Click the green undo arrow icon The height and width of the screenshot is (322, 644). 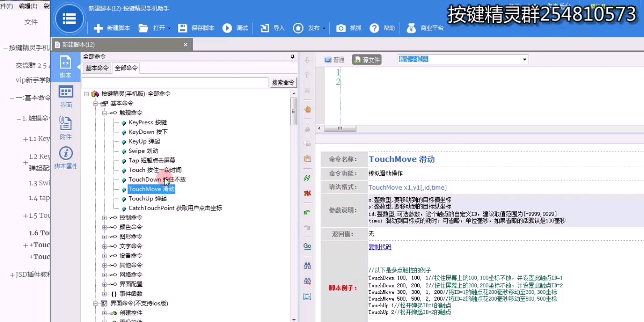[307, 212]
